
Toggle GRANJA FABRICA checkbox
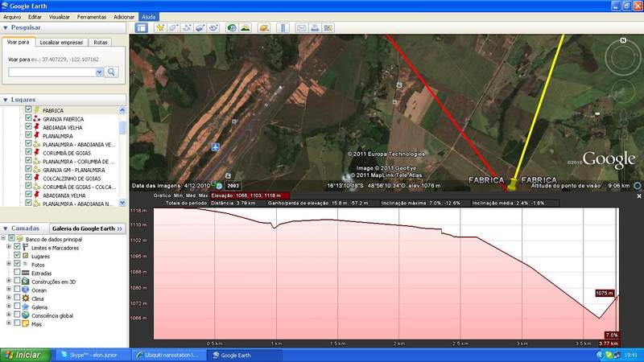click(28, 118)
